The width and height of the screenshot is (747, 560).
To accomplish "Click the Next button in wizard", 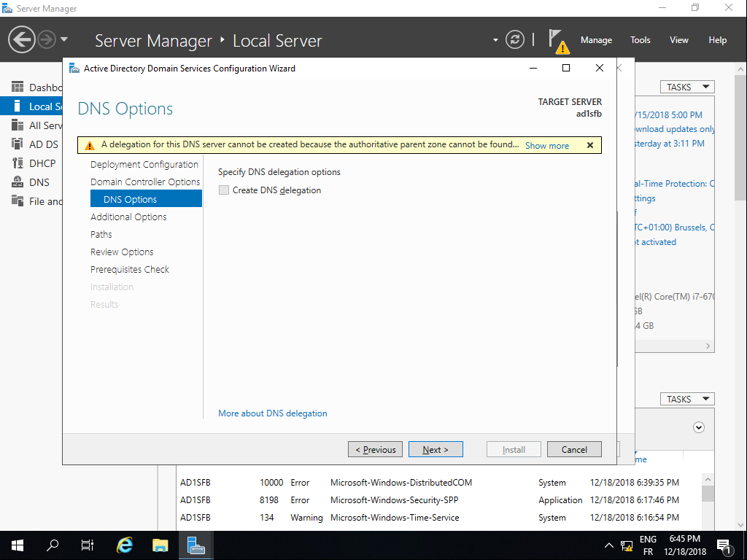I will (x=436, y=449).
